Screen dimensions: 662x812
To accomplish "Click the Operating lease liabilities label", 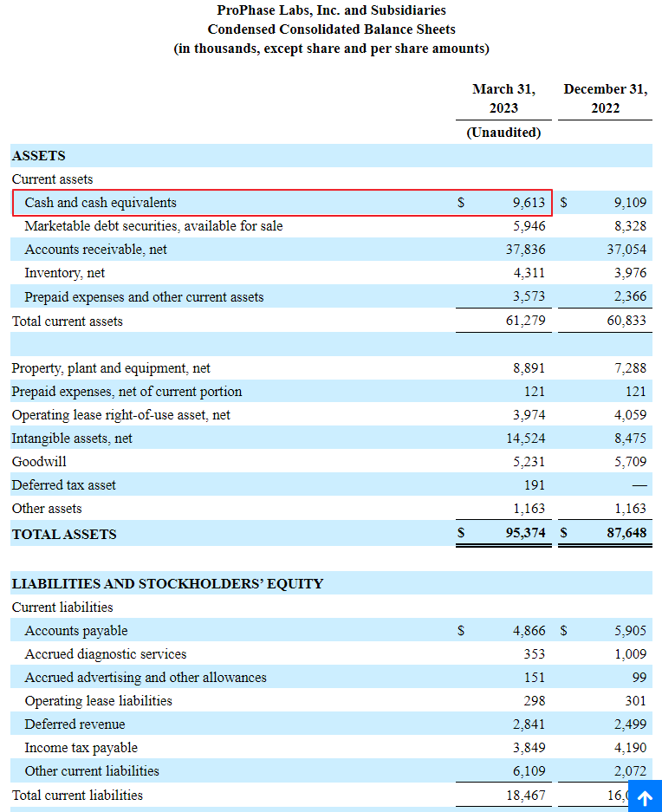I will click(99, 701).
